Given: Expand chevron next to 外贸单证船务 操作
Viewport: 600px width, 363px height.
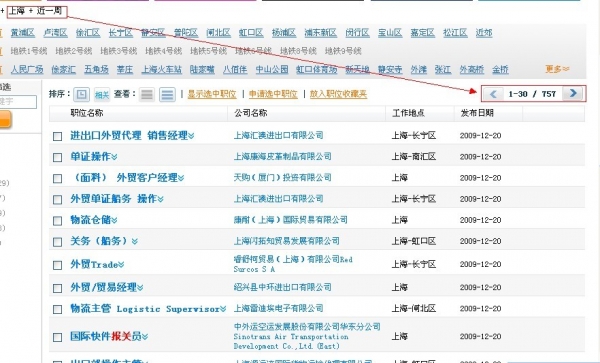Looking at the screenshot, I should click(x=160, y=199).
